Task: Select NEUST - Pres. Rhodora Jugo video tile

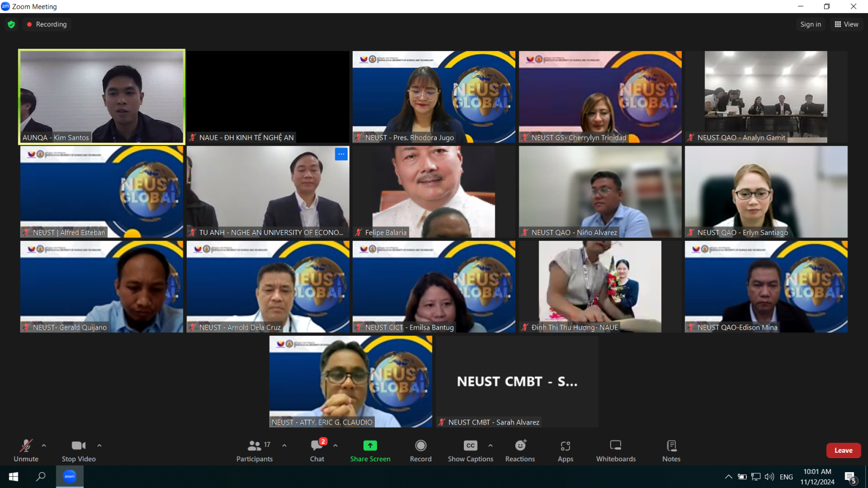Action: [x=434, y=97]
